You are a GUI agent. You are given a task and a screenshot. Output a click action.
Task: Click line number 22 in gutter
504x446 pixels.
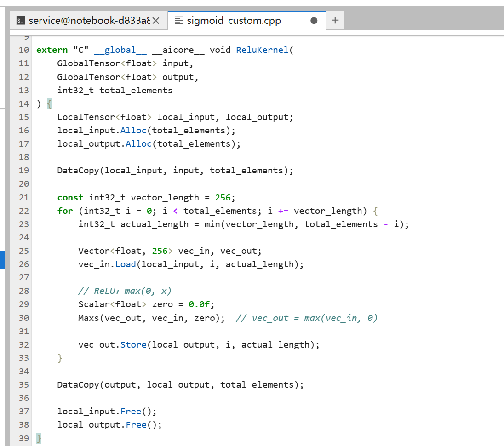[24, 211]
